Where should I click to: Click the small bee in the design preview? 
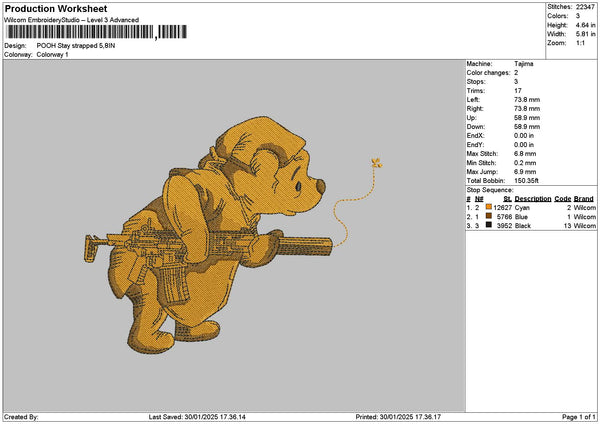pyautogui.click(x=377, y=163)
